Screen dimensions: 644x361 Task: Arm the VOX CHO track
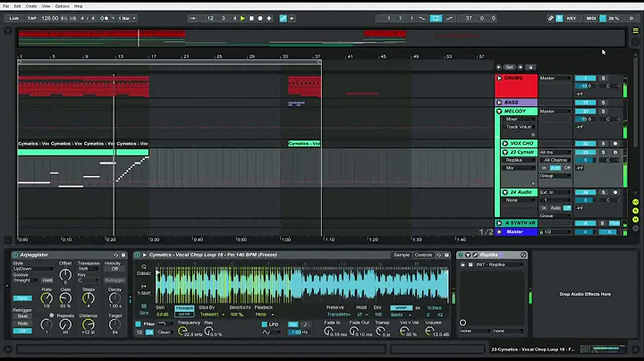click(615, 144)
